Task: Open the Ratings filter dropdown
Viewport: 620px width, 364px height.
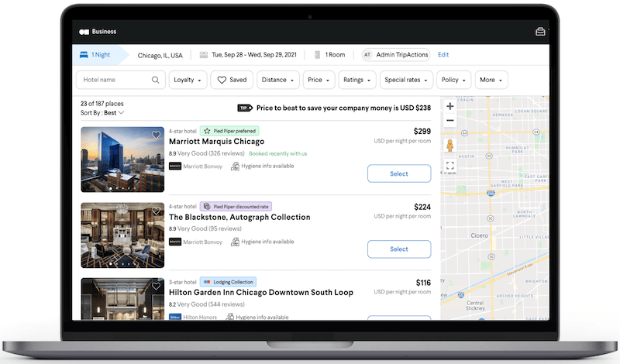Action: coord(357,80)
